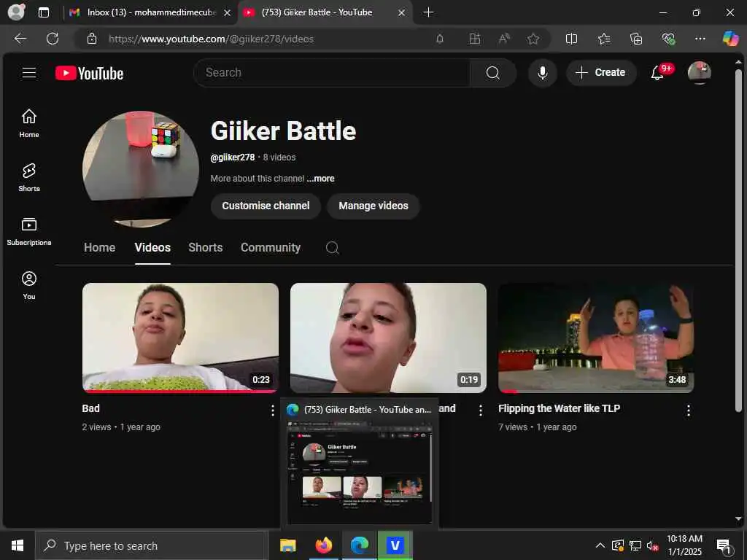Switch to the Gmail Inbox browser tab
Screen dimensions: 747x560
pos(150,12)
